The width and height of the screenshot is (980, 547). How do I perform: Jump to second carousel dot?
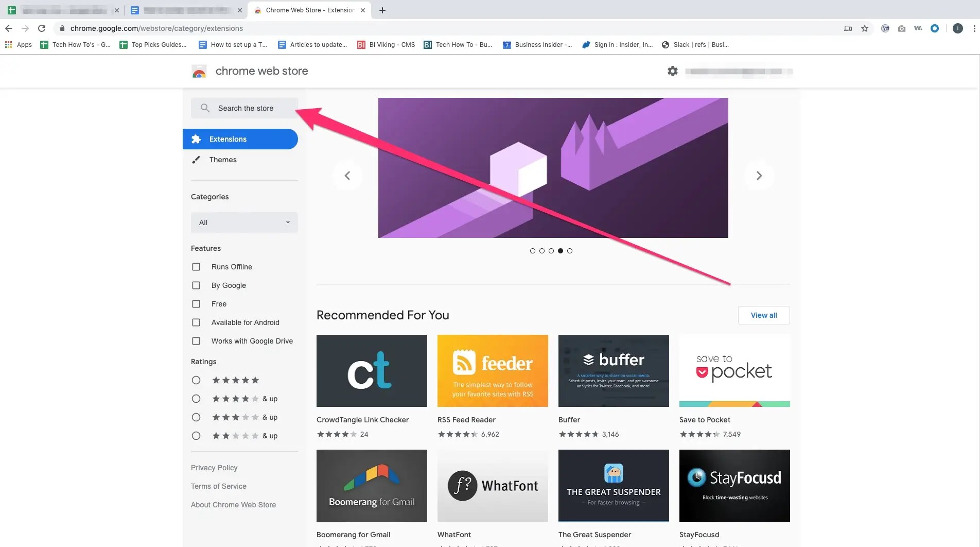541,251
